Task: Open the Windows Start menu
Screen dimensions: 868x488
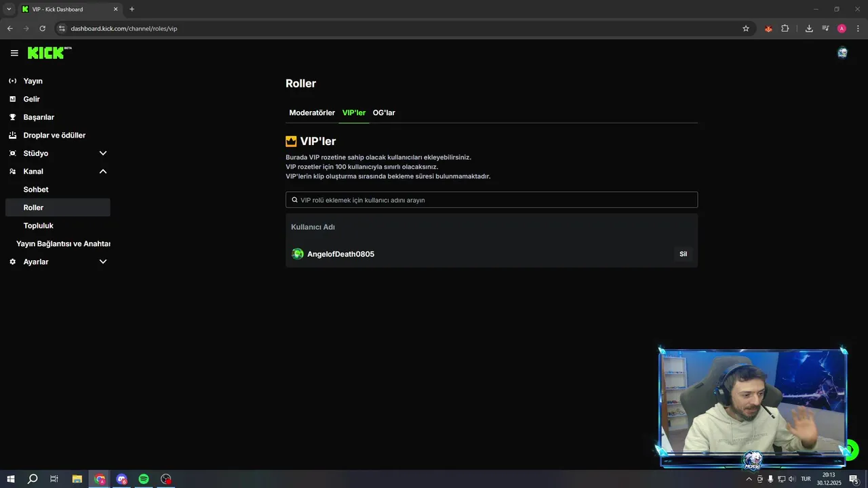Action: pos(10,479)
